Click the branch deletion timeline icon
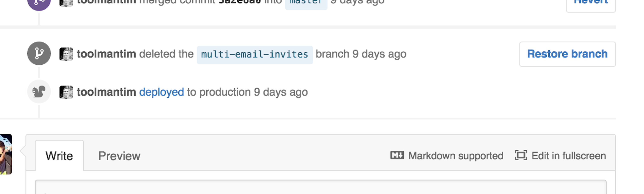Screen dimensions: 644x194 click(x=39, y=53)
